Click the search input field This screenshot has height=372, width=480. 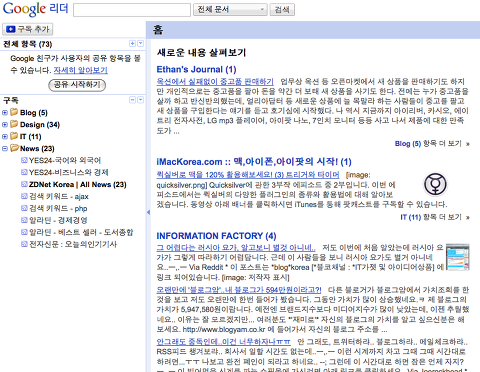[x=132, y=10]
